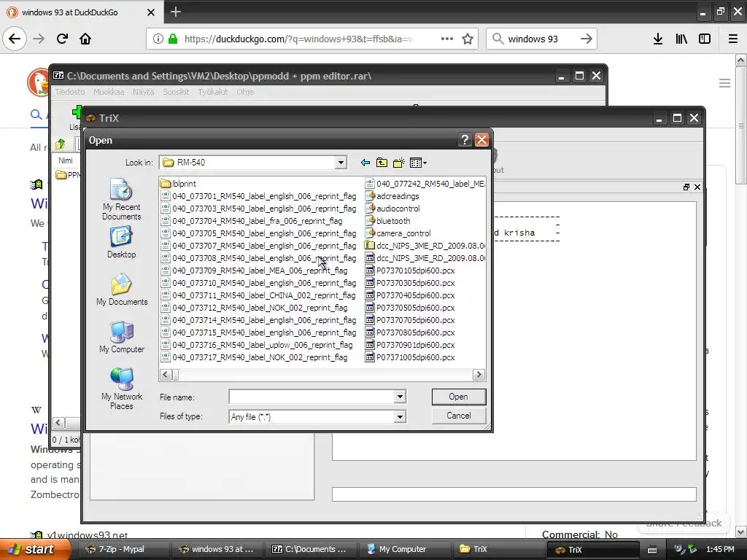Image resolution: width=747 pixels, height=560 pixels.
Task: Select file 040_073717_RM540_label_NOK_002_reprint_flag
Action: click(x=255, y=357)
